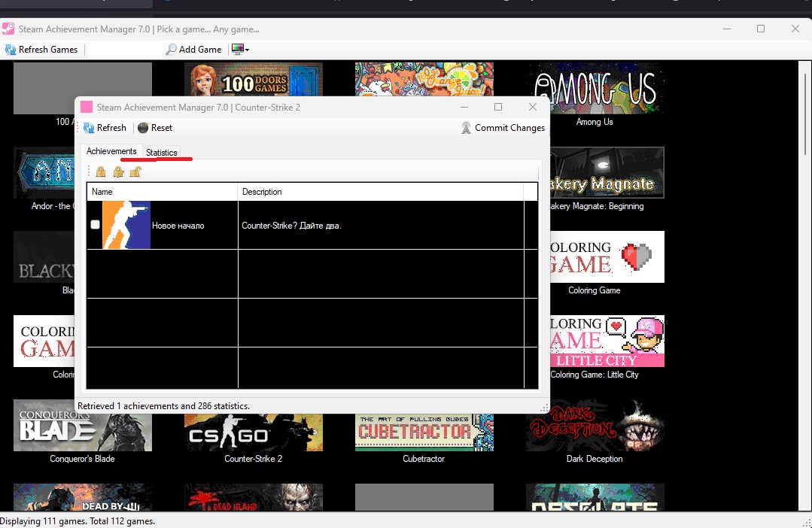Switch to the Statistics tab

click(162, 153)
